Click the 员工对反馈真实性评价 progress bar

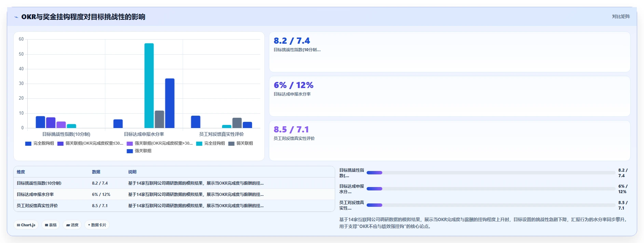point(491,205)
